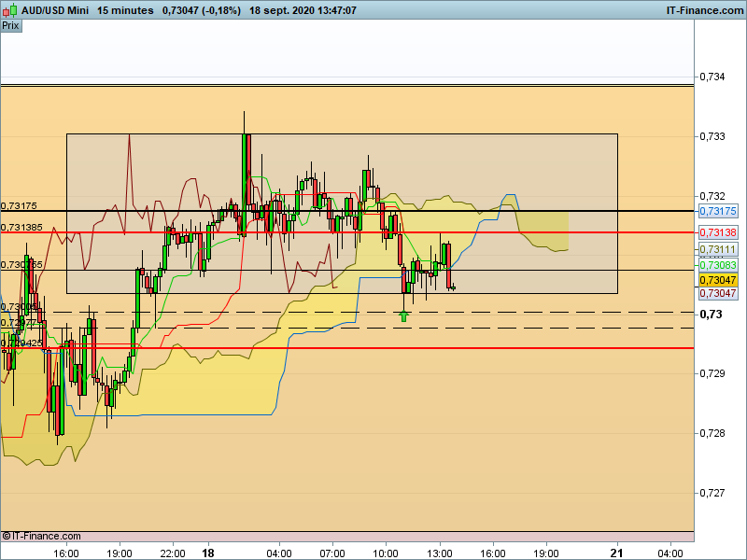Screen dimensions: 747x560
Task: Click the bold 0,73 price axis label
Action: point(711,315)
